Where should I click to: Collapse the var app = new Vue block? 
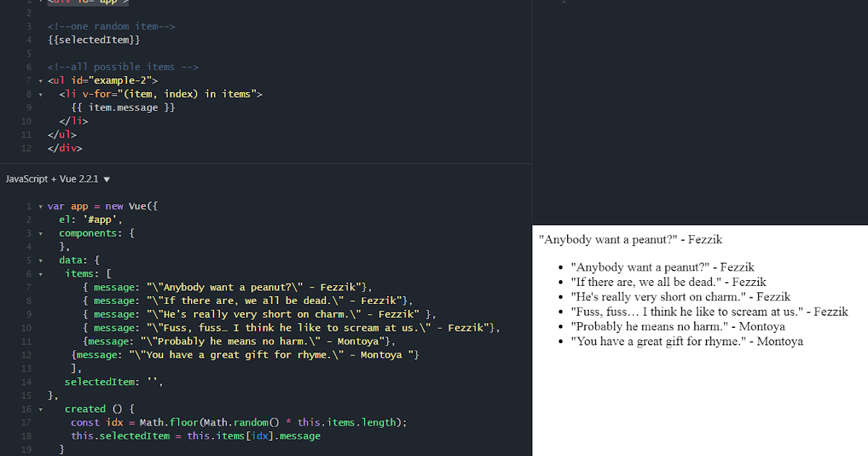(40, 206)
